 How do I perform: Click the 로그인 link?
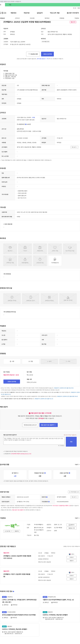coord(75,8)
